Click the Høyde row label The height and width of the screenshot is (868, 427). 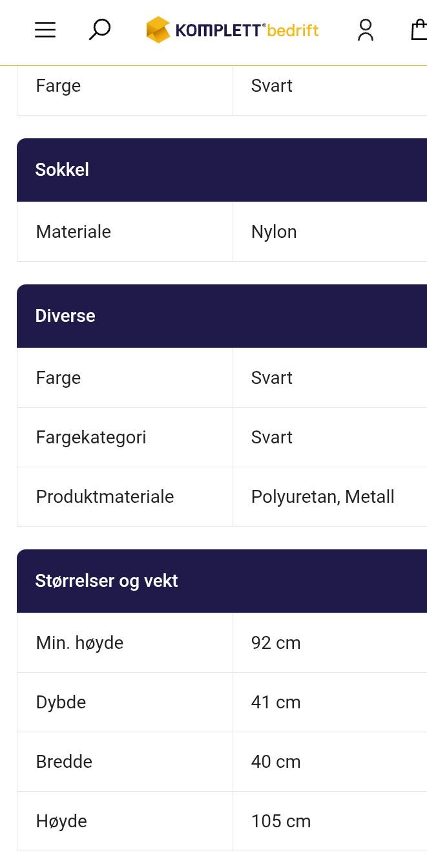61,821
